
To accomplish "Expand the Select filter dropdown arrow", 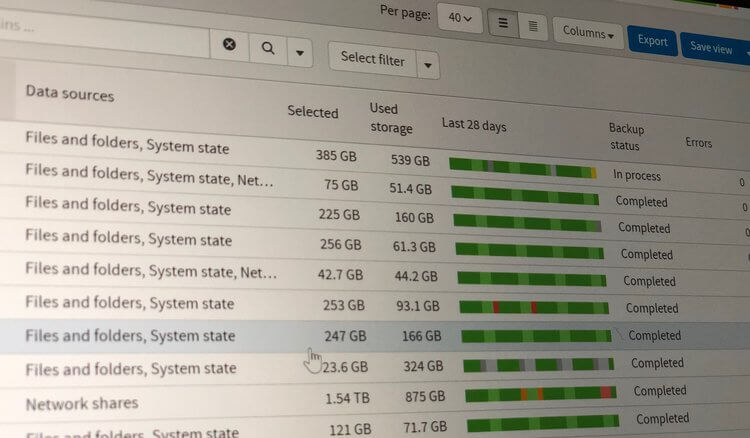I will [428, 65].
